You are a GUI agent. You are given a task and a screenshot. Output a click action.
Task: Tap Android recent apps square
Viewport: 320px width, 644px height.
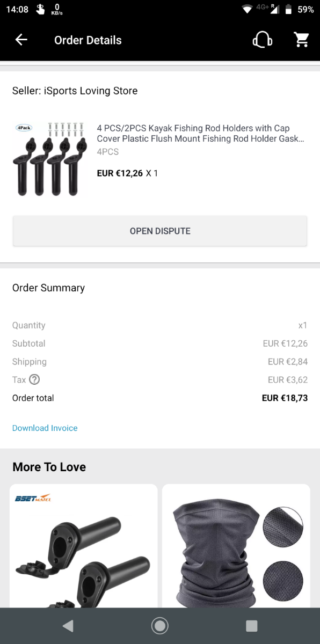pyautogui.click(x=251, y=626)
